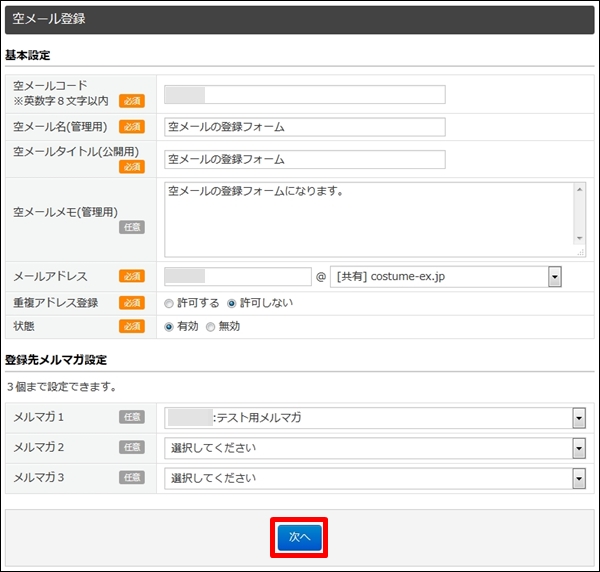Click the 任意 badge beside メルマガ３
This screenshot has height=572, width=600.
click(132, 477)
